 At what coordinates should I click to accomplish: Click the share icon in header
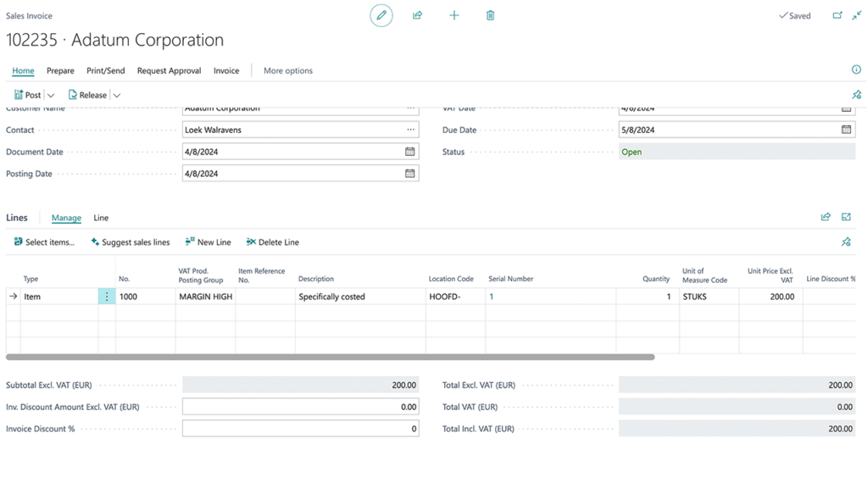pyautogui.click(x=417, y=15)
